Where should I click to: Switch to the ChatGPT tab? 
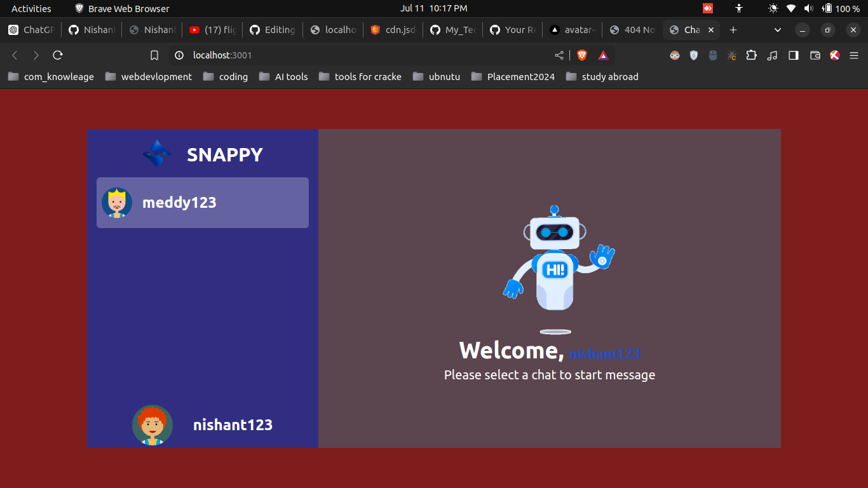pos(31,30)
